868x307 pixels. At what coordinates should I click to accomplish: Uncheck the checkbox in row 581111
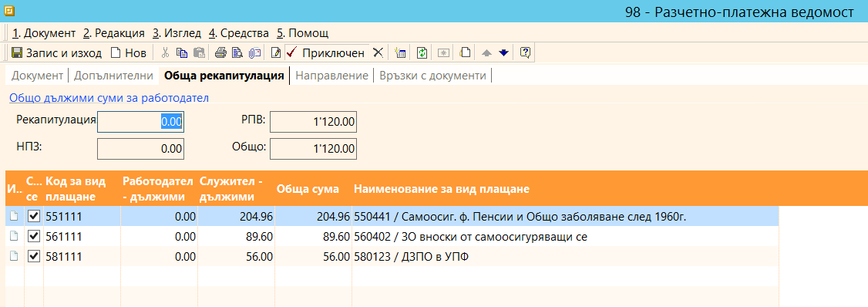pyautogui.click(x=34, y=256)
